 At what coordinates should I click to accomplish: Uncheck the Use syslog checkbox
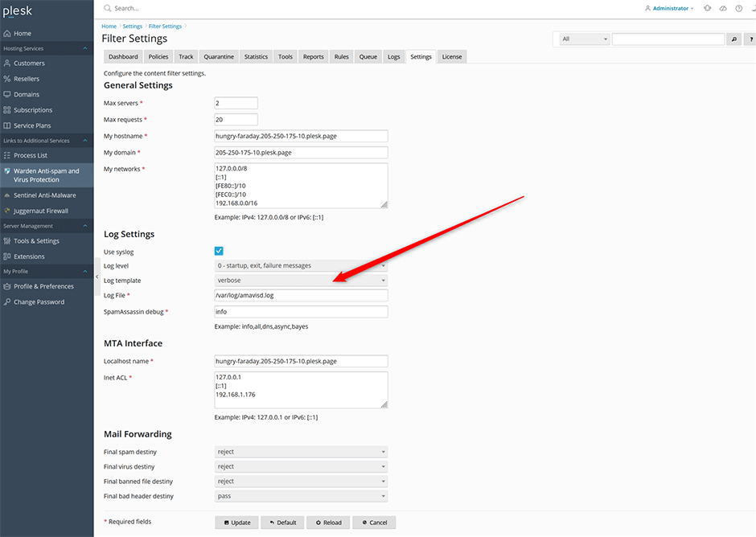click(219, 251)
